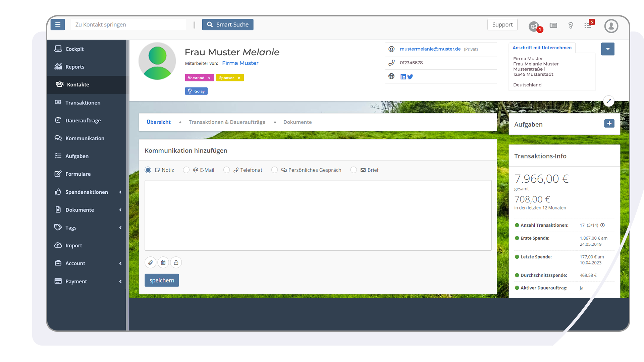Screen dimensions: 644x362
Task: Open the Firma Muster company link
Action: coord(240,63)
